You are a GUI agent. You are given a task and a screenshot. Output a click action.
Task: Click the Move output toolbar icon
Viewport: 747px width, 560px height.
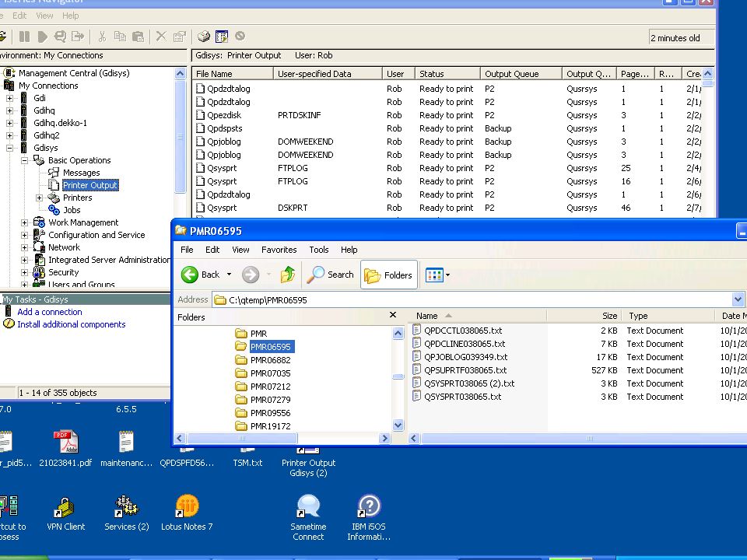pos(78,37)
